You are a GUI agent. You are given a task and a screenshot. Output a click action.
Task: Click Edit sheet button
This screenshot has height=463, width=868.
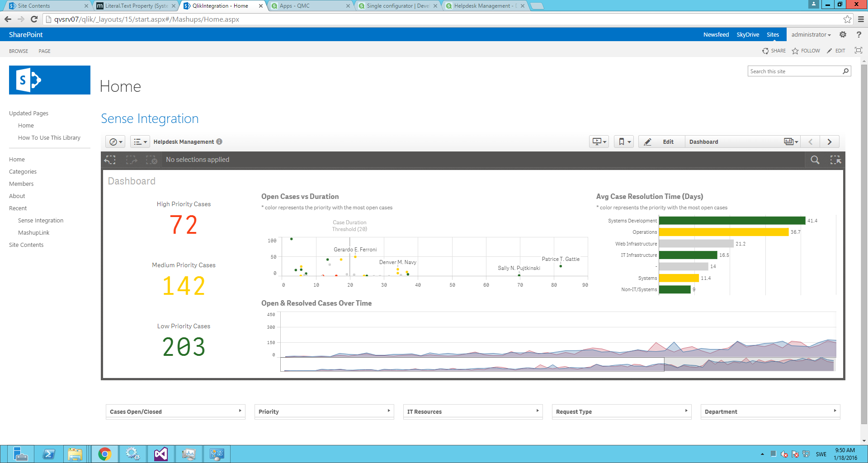click(662, 142)
